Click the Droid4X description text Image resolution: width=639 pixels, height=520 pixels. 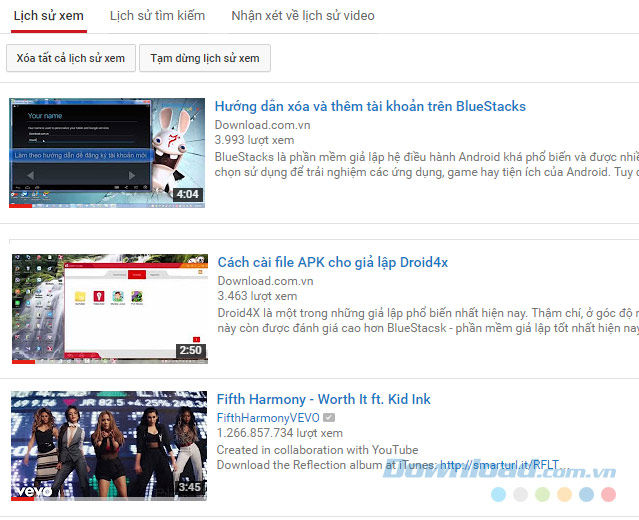click(x=428, y=321)
